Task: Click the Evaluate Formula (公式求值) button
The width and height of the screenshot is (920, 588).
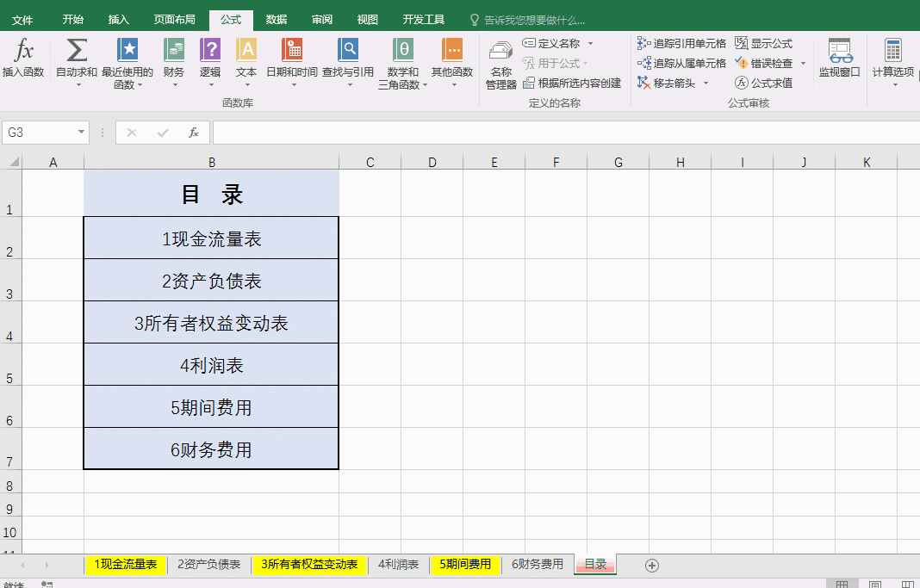Action: coord(763,84)
